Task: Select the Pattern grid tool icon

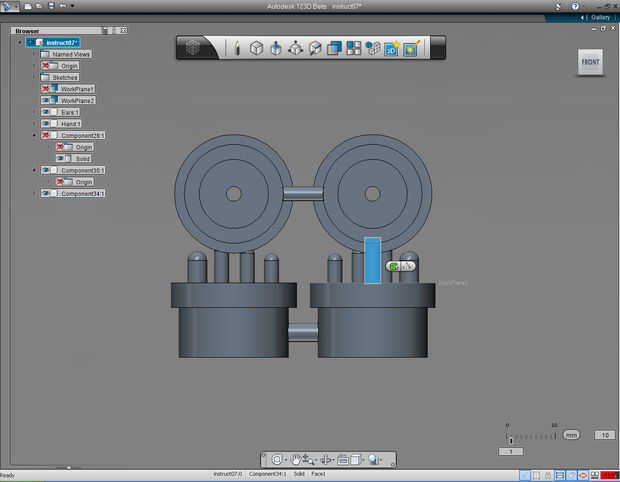Action: [x=354, y=48]
